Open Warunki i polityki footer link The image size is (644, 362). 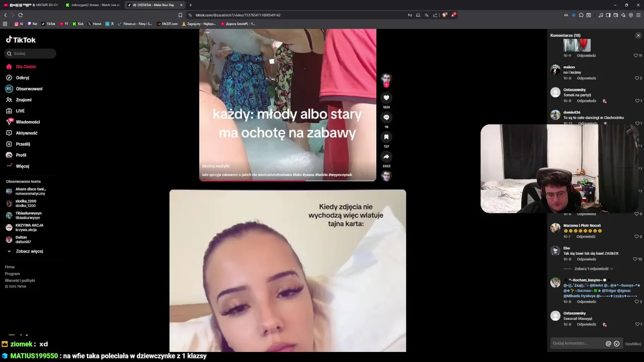(x=20, y=281)
